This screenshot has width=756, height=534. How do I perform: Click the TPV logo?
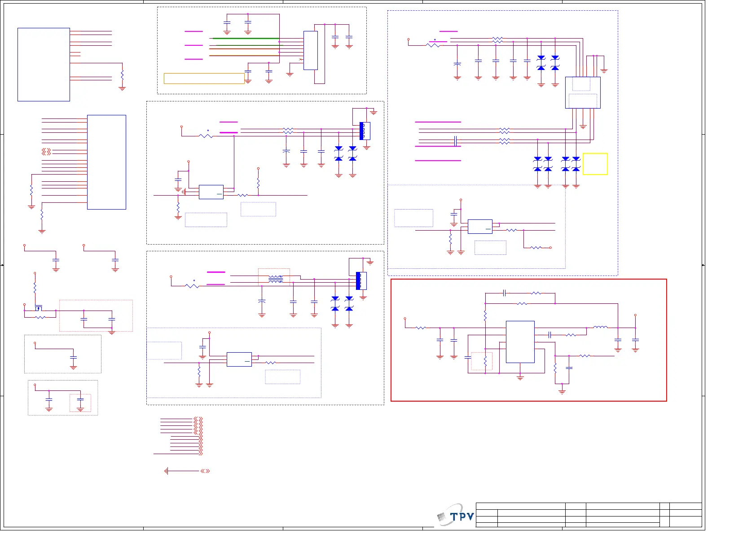(x=456, y=516)
